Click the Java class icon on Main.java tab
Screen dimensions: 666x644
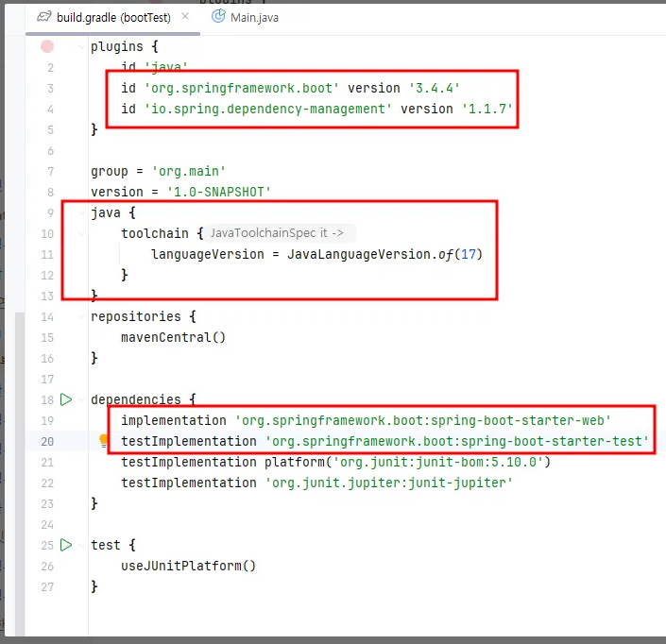(x=218, y=16)
